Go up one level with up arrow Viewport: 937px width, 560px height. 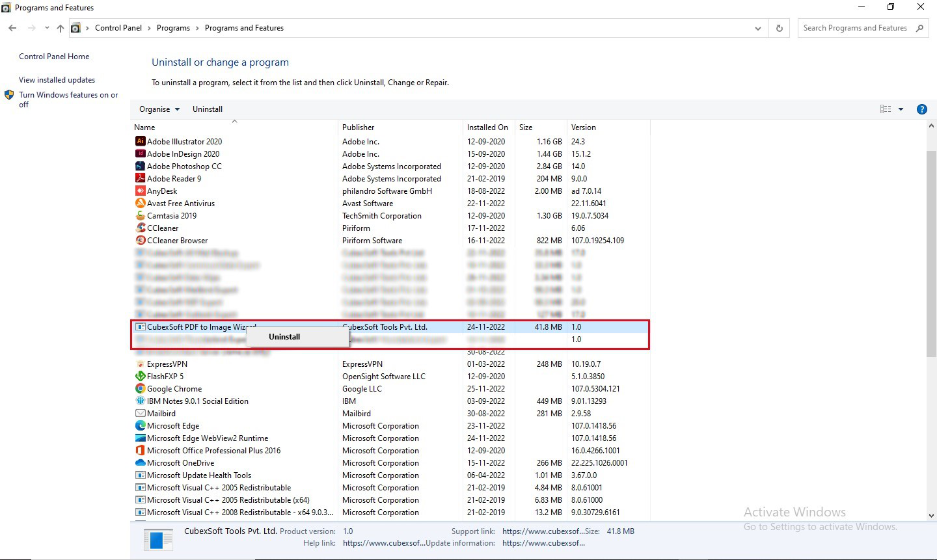tap(61, 28)
